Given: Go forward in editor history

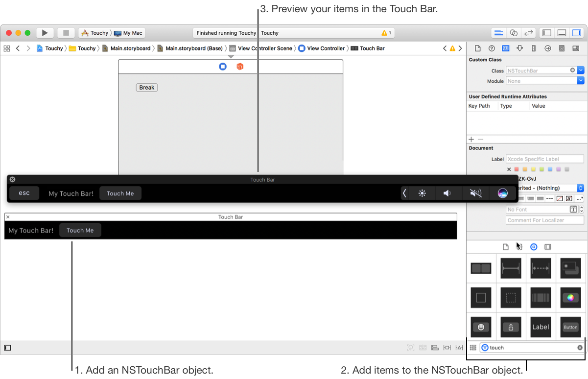Looking at the screenshot, I should [x=28, y=48].
